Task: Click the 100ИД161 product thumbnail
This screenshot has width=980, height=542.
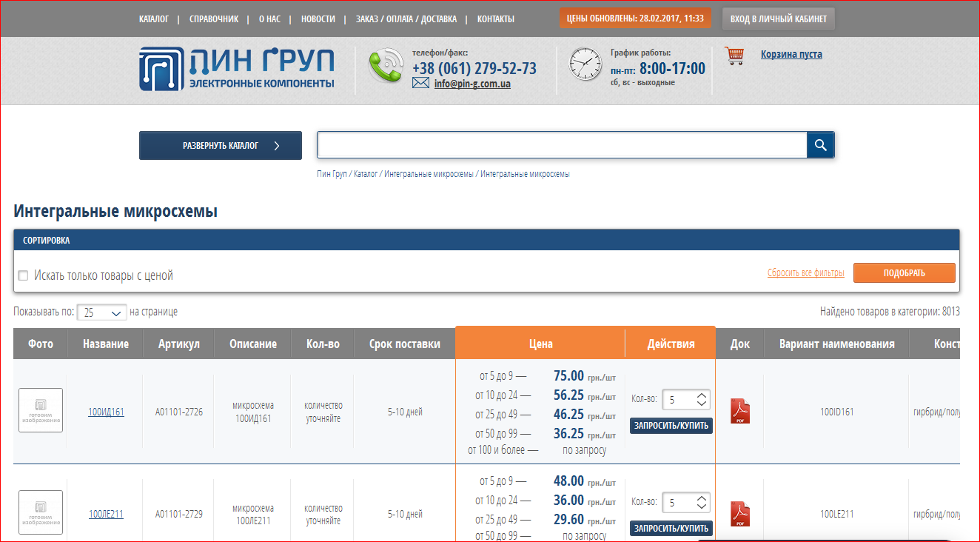Action: 41,409
